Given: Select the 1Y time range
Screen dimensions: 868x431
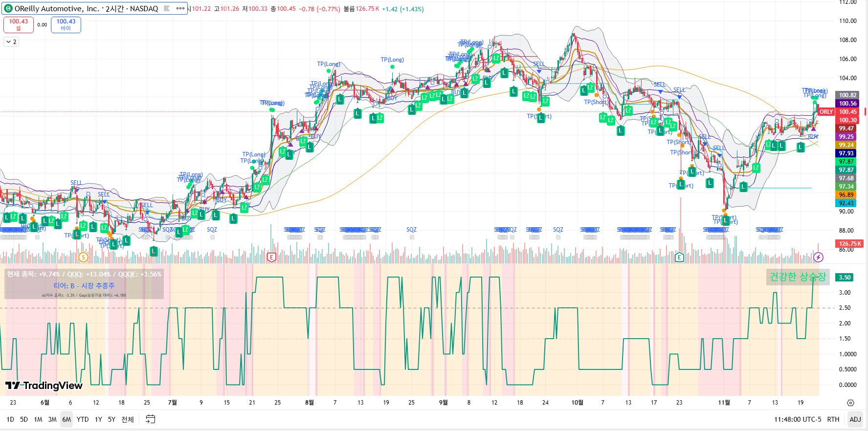Looking at the screenshot, I should pos(98,419).
